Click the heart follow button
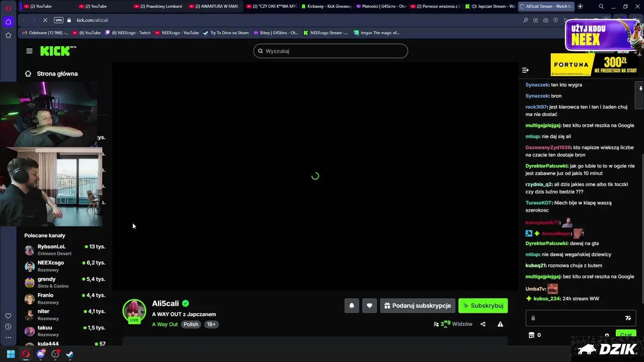644x362 pixels. (x=369, y=306)
